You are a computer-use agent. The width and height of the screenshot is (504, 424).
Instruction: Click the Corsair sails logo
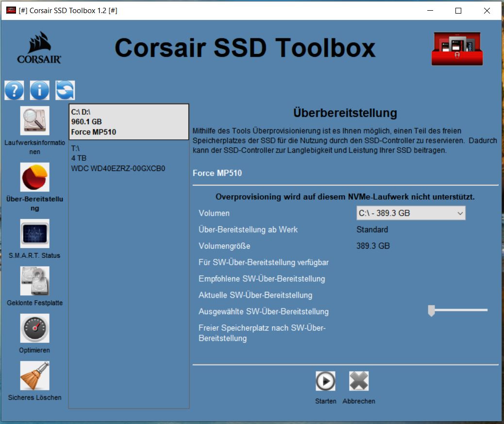pyautogui.click(x=39, y=48)
